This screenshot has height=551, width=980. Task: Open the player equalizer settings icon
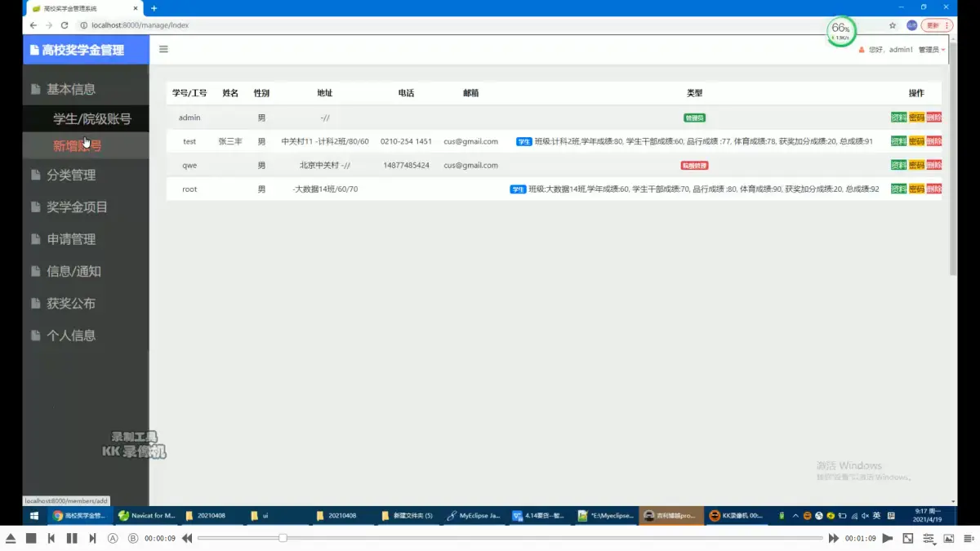click(x=929, y=538)
